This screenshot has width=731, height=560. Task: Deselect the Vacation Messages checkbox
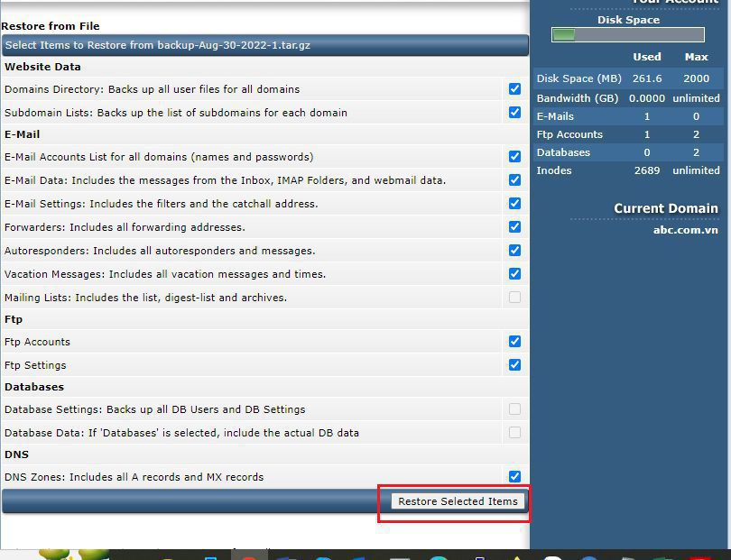point(514,274)
